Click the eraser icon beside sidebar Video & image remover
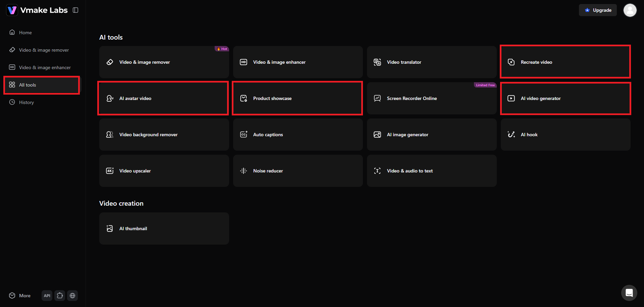The image size is (644, 307). pyautogui.click(x=12, y=50)
